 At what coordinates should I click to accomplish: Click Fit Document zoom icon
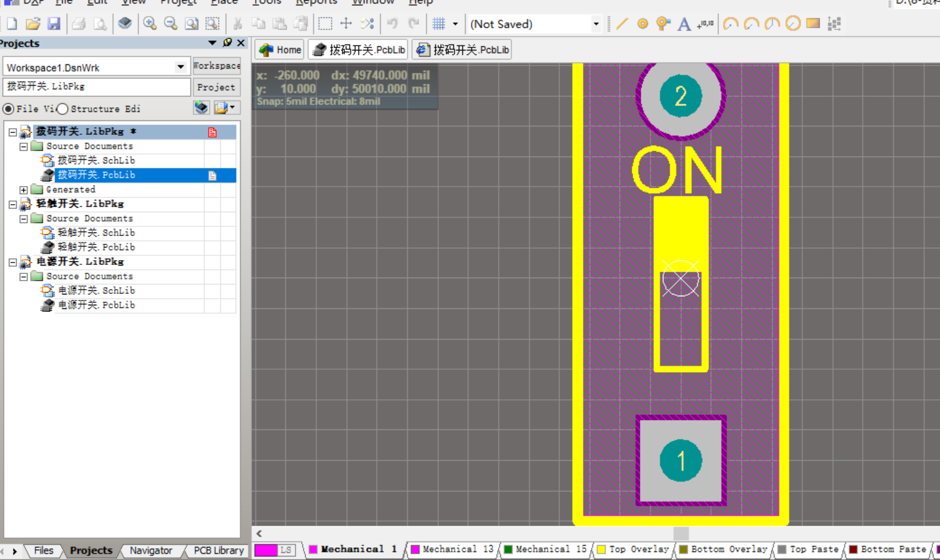click(191, 23)
